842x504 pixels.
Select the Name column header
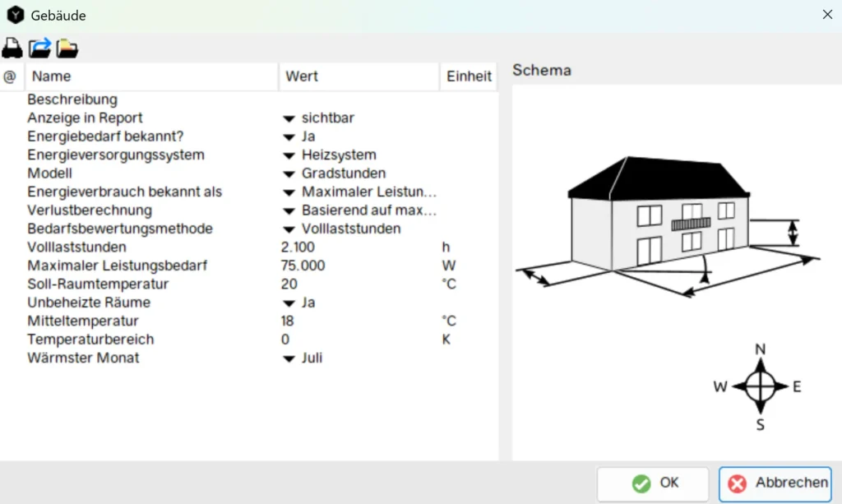[x=152, y=76]
